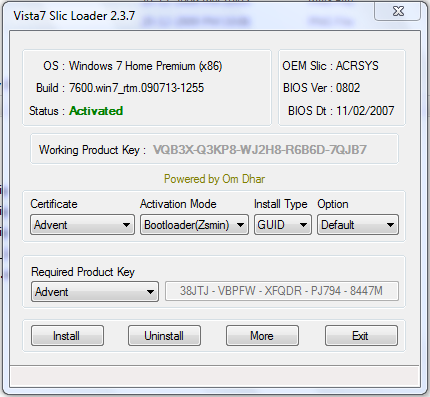The image size is (430, 397).
Task: Click the Install button
Action: (67, 336)
